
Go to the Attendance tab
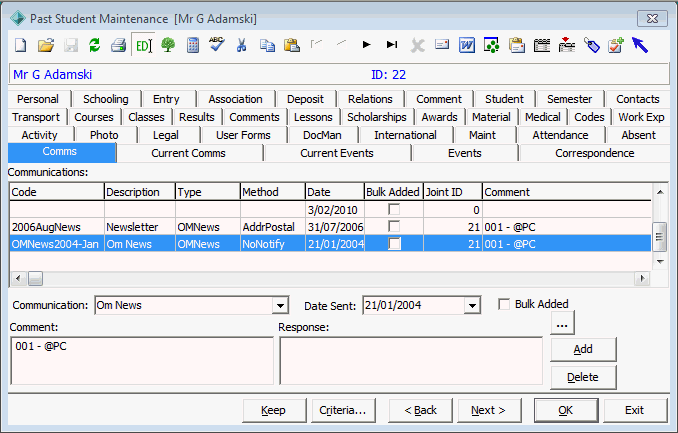[x=560, y=135]
